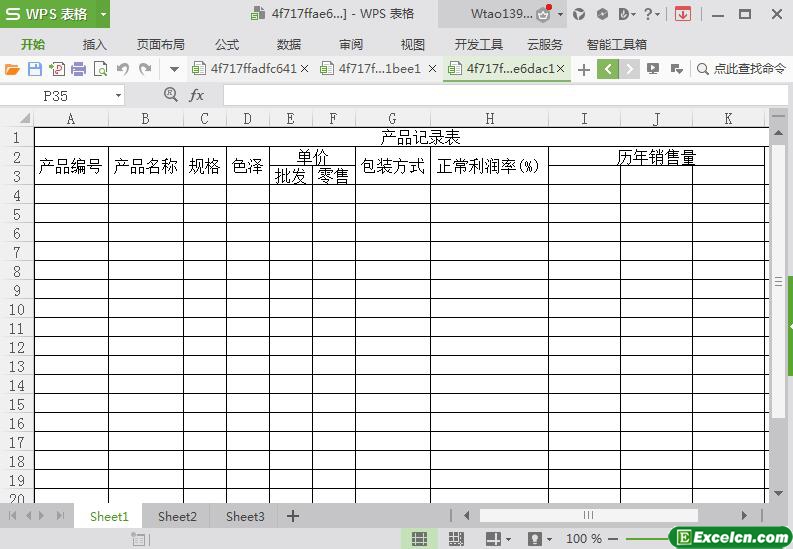Click the 历年销售量 header cell
793x549 pixels.
(x=656, y=157)
